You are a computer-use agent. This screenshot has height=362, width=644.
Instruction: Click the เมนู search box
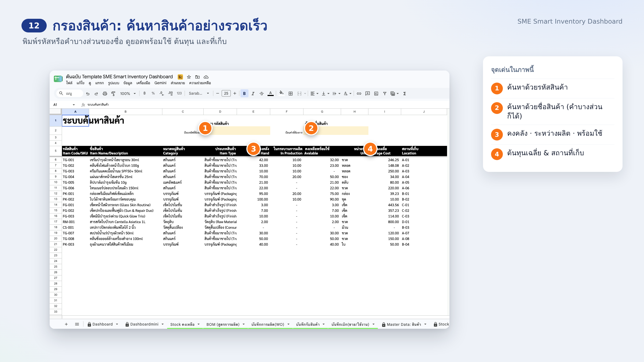coord(70,93)
